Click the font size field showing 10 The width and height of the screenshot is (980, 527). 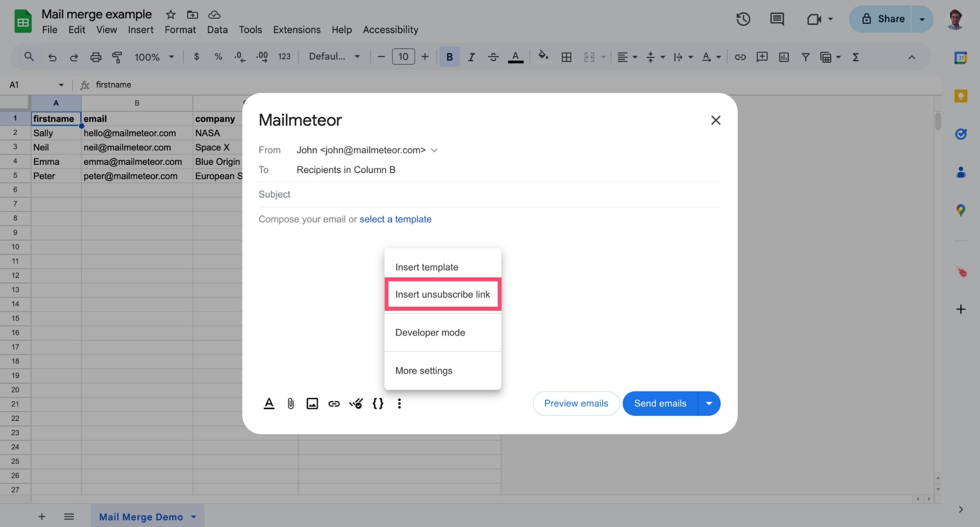click(x=403, y=57)
